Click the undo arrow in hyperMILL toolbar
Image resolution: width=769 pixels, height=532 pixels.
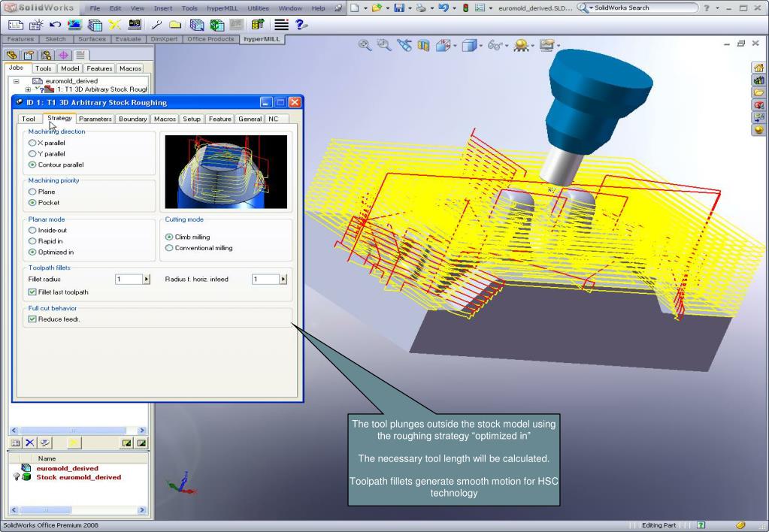point(55,25)
